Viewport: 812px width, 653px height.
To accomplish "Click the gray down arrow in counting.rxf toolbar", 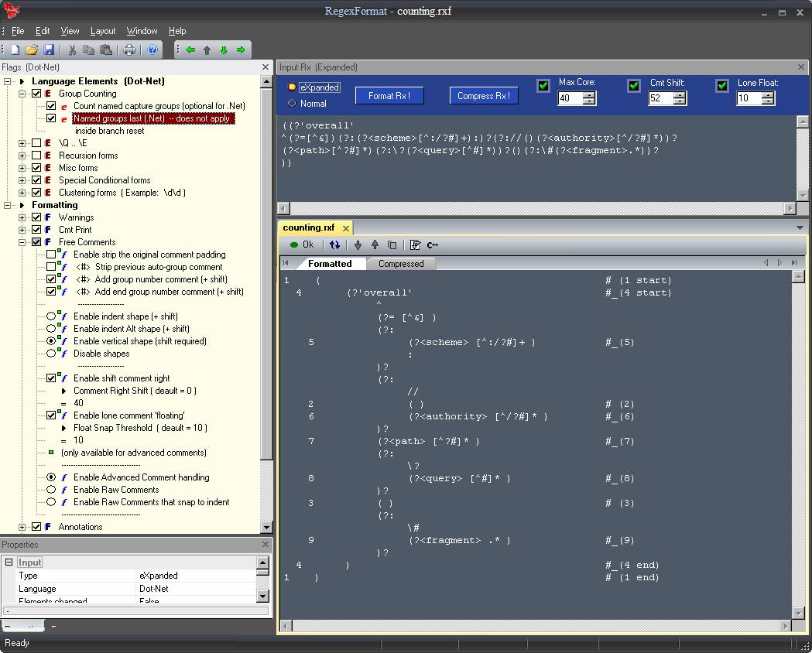I will (x=358, y=244).
